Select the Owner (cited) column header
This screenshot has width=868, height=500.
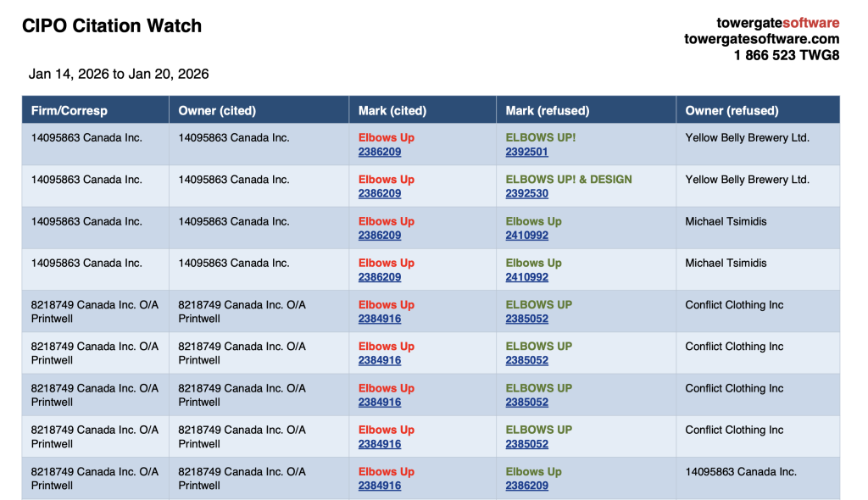217,110
